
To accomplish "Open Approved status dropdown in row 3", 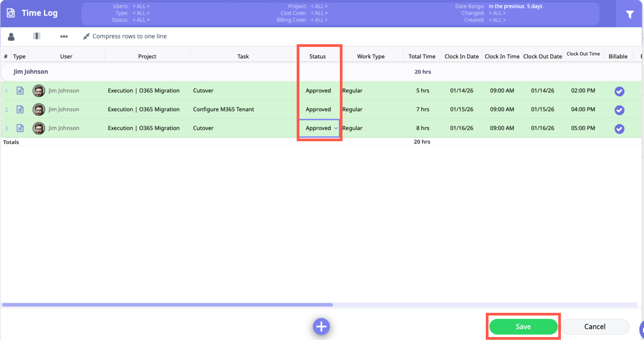I will coord(336,128).
